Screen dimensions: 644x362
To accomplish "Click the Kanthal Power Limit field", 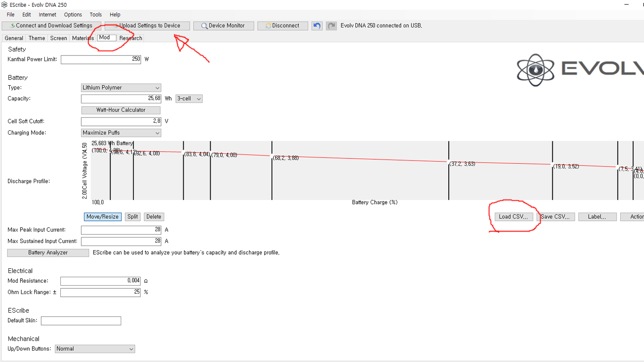I will point(101,60).
